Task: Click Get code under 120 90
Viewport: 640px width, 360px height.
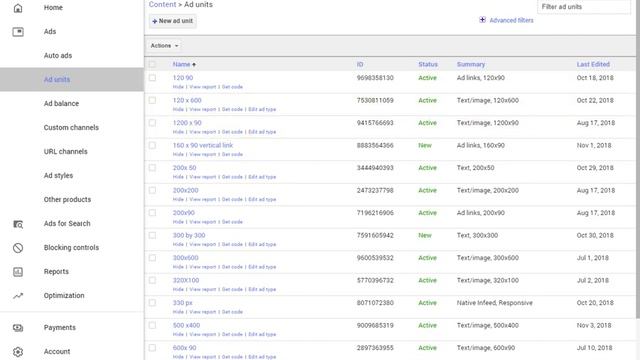Action: [232, 87]
